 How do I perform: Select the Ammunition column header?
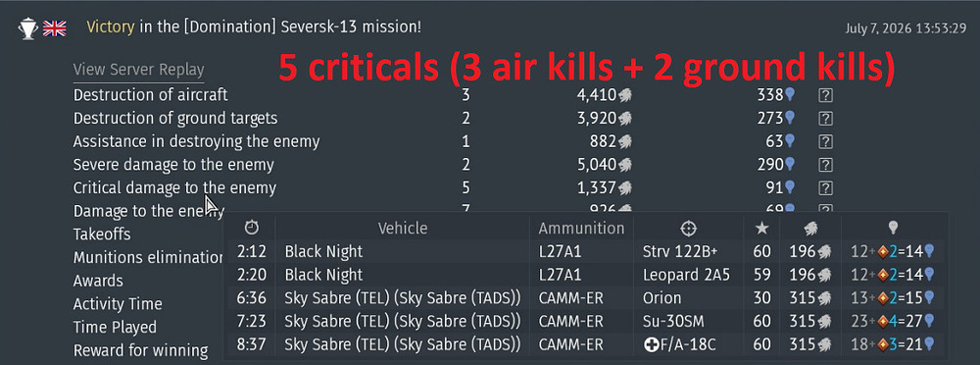coord(581,228)
